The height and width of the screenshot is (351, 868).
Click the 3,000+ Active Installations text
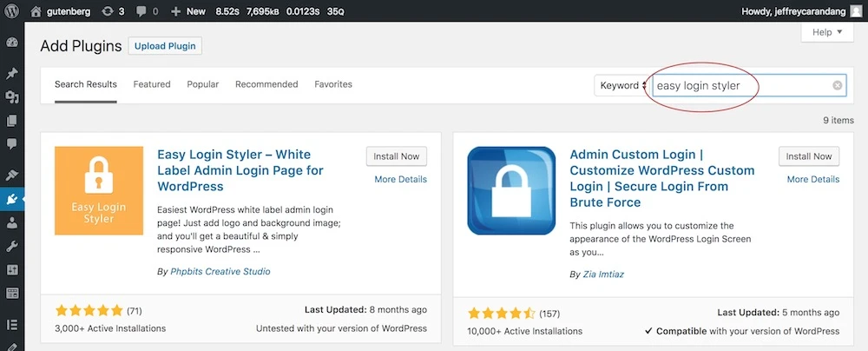(x=110, y=328)
